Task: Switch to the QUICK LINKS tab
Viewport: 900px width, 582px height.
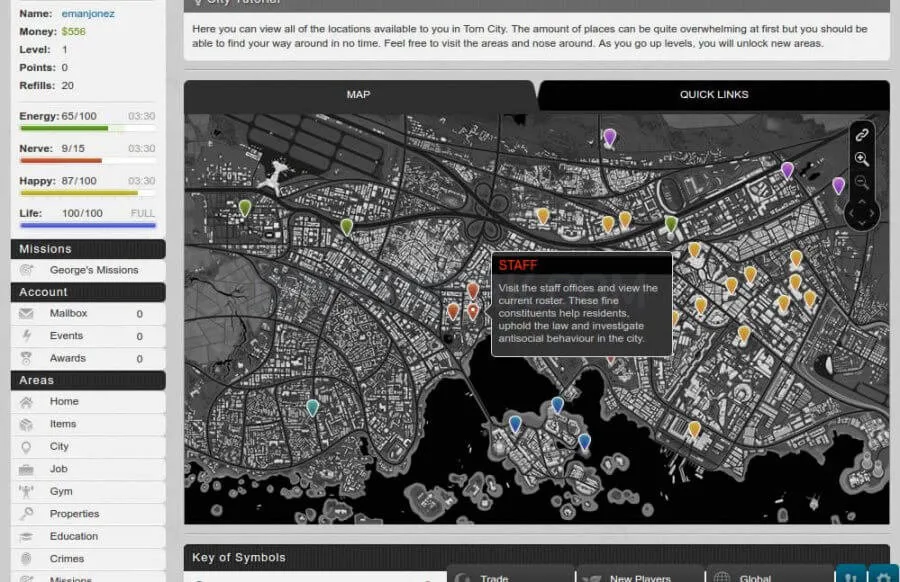Action: click(714, 95)
